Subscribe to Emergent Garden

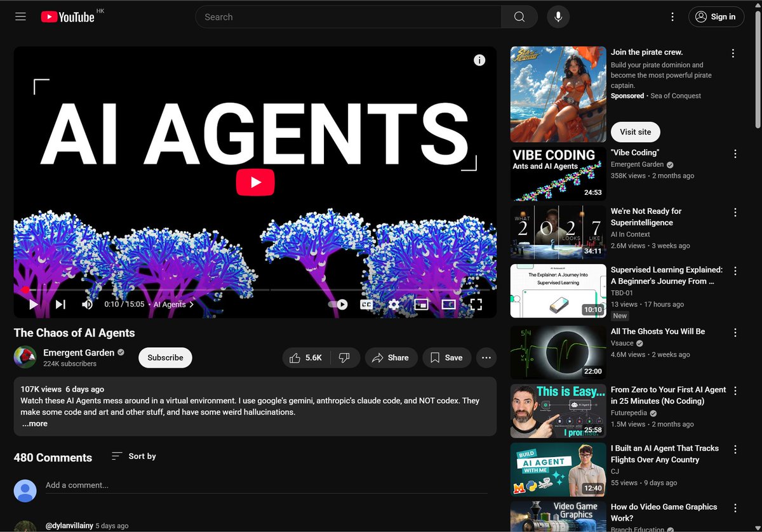[x=165, y=357]
